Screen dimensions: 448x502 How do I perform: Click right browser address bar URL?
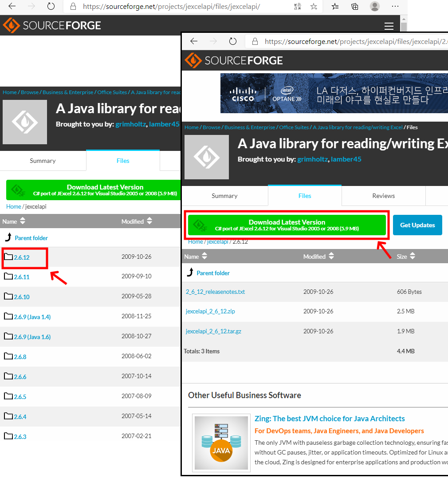click(x=356, y=41)
